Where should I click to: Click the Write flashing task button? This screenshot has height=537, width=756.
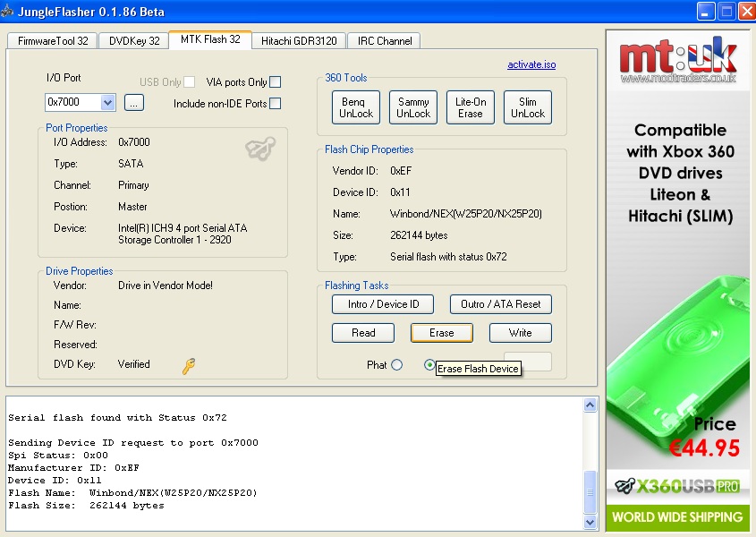(x=521, y=333)
